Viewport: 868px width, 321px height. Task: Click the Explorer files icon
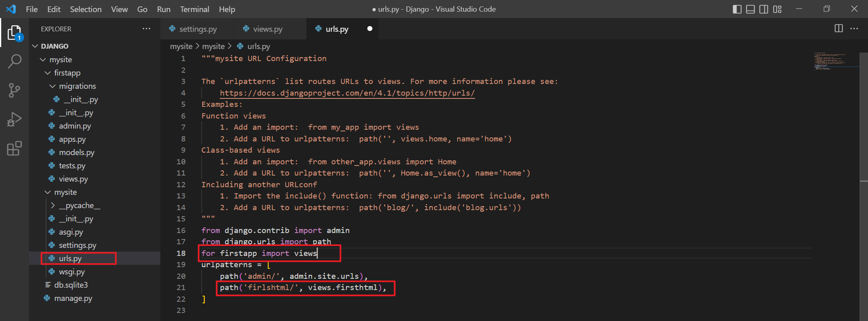pyautogui.click(x=14, y=33)
